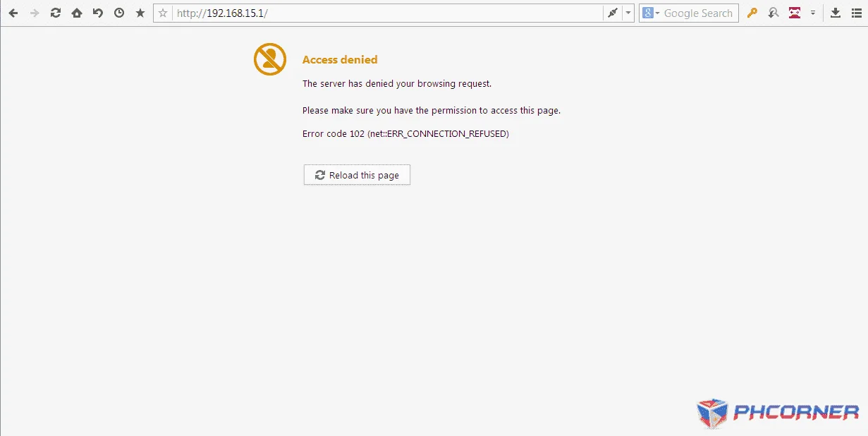This screenshot has height=436, width=868.
Task: Click text 'The server has denied your browsing request.'
Action: pos(397,83)
